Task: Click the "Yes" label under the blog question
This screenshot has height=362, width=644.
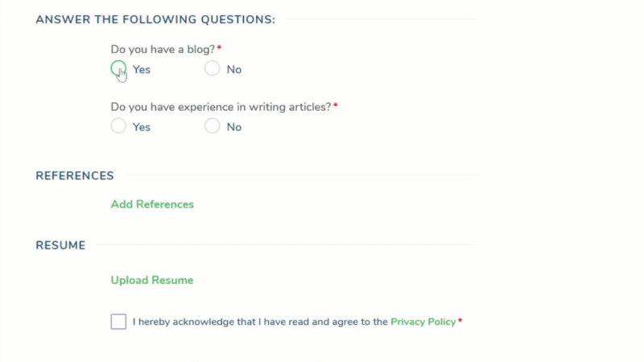Action: (142, 70)
